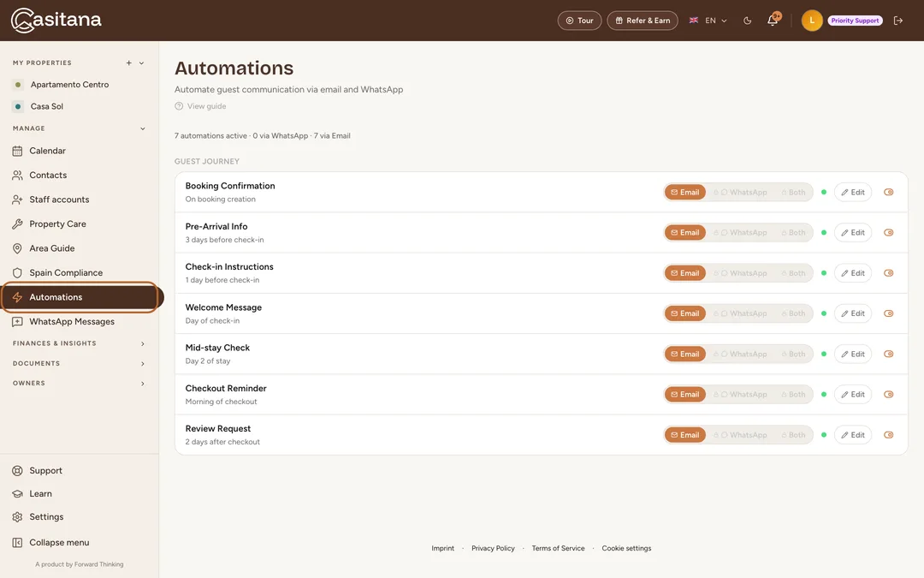
Task: Start the Tour
Action: click(x=579, y=21)
